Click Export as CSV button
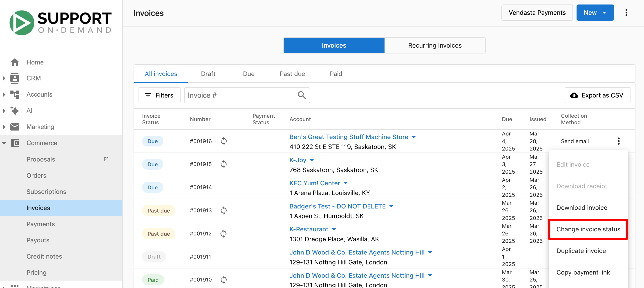 [x=597, y=95]
